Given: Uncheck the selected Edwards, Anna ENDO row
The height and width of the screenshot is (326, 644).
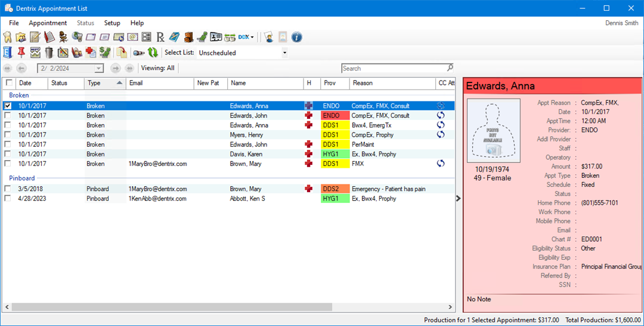Looking at the screenshot, I should pos(8,106).
